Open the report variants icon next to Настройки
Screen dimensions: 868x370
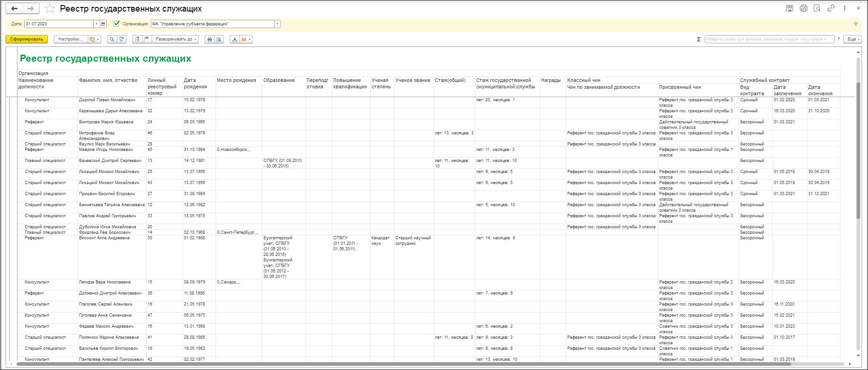coord(92,40)
